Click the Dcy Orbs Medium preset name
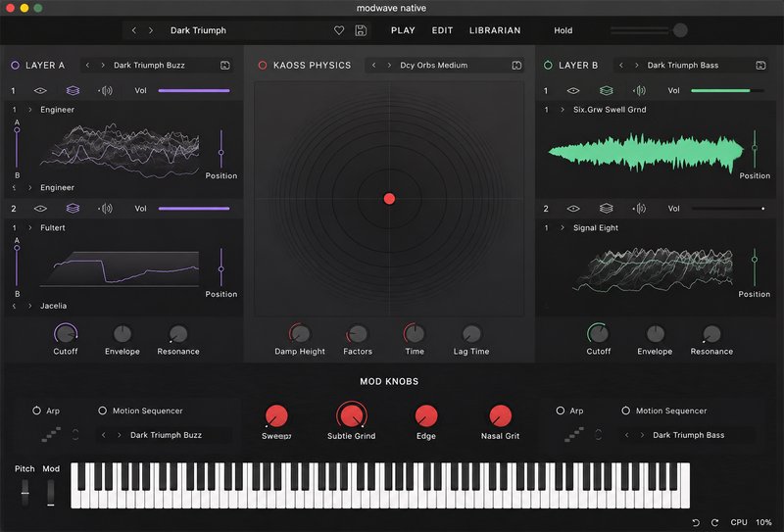Screen dimensions: 784x532 click(433, 65)
